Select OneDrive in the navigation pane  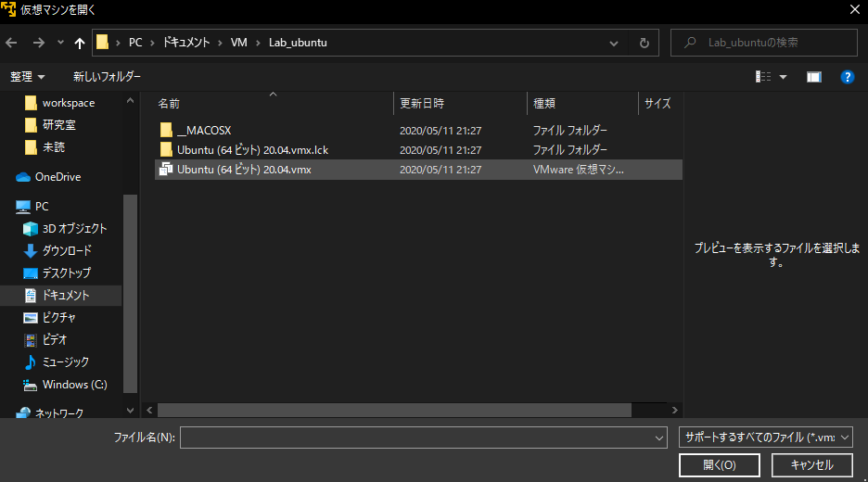click(57, 177)
